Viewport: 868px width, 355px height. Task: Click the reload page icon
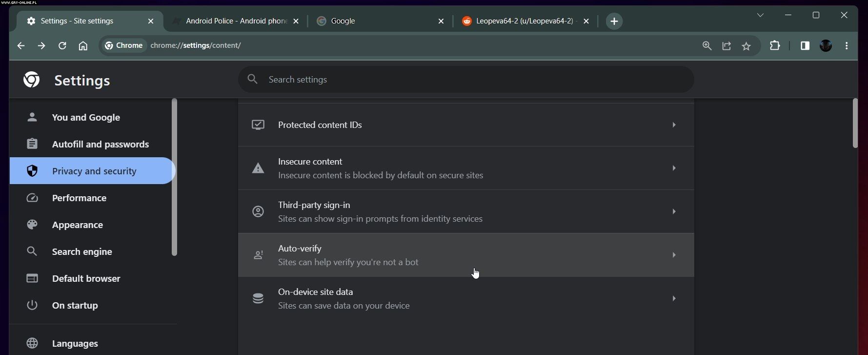click(62, 45)
